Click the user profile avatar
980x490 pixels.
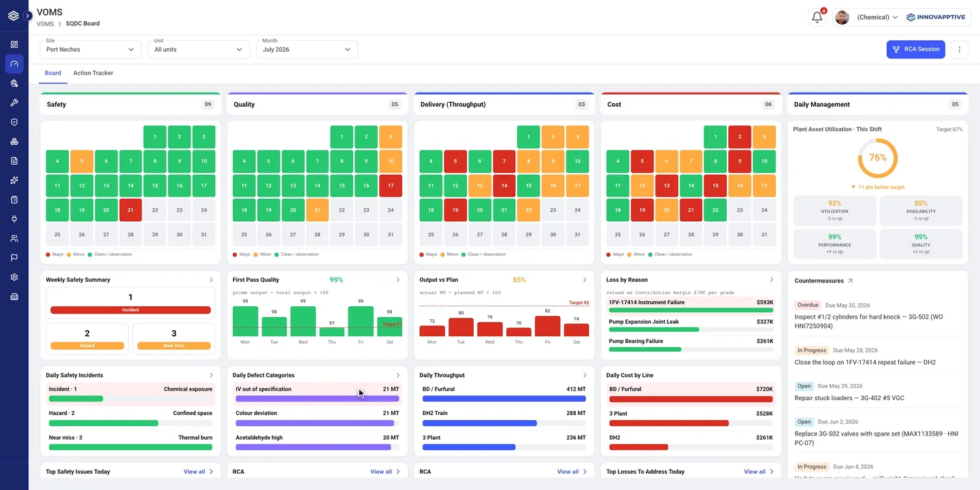[x=842, y=17]
